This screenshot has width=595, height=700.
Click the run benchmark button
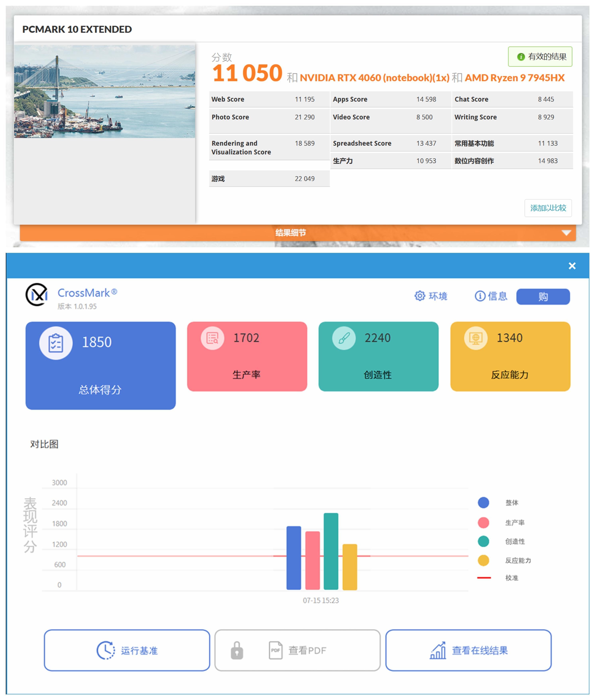click(x=127, y=650)
